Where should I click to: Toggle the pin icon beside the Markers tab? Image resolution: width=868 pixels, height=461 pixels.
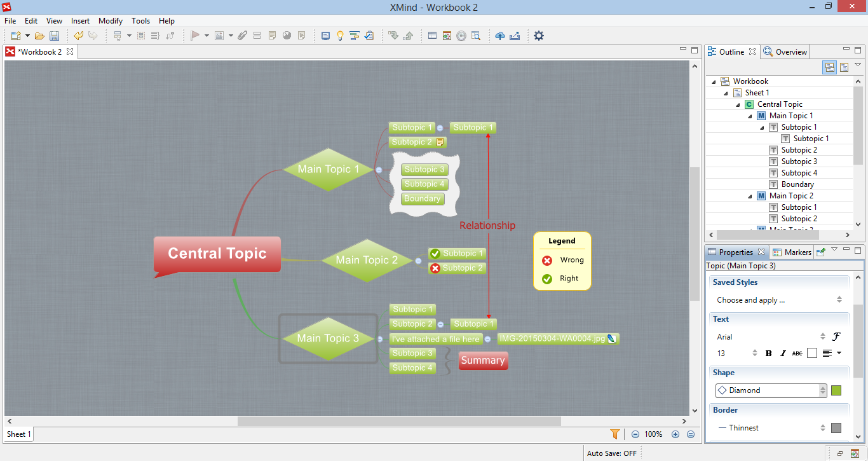click(821, 252)
